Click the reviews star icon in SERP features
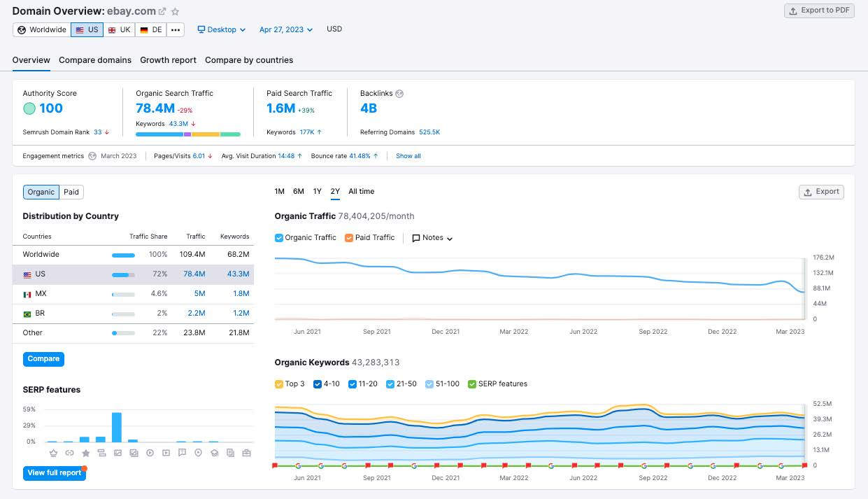Image resolution: width=868 pixels, height=499 pixels. (85, 453)
